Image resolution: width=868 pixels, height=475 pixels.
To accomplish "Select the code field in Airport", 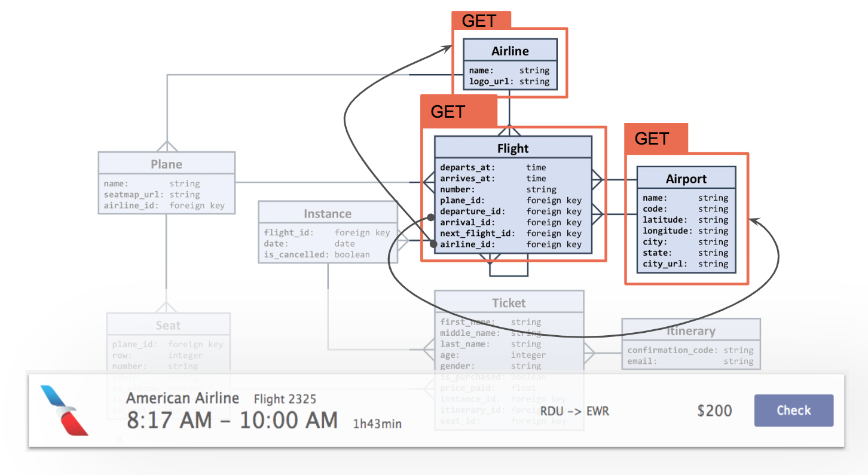I will point(686,209).
